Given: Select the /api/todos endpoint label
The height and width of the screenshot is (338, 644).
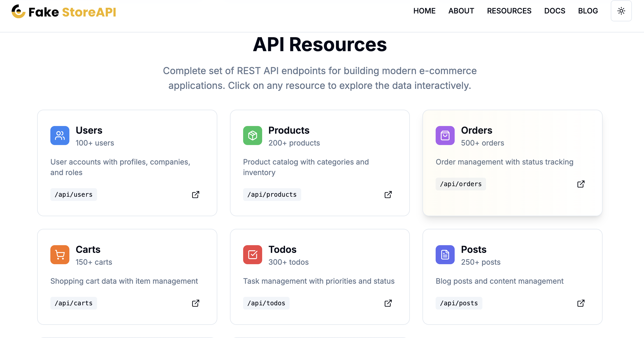Looking at the screenshot, I should point(266,303).
